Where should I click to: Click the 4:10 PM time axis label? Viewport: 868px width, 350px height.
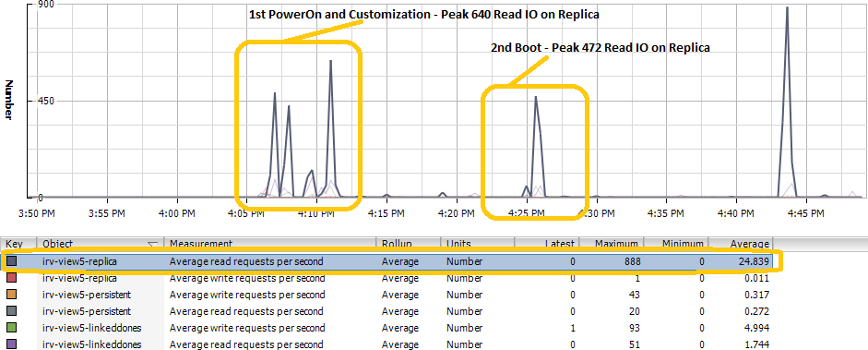[316, 212]
